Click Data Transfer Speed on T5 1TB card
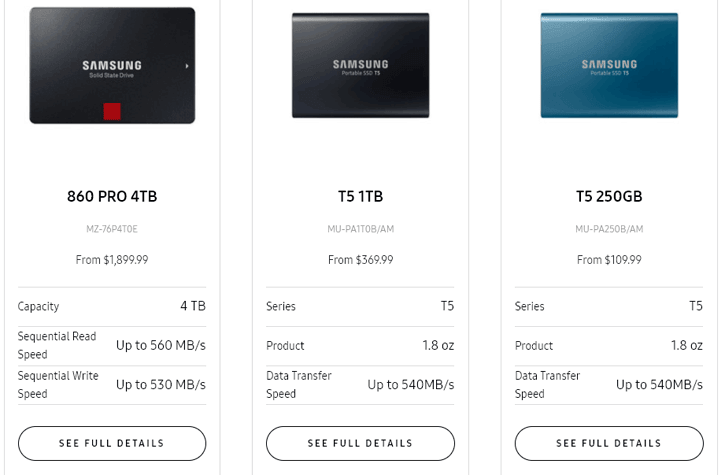Image resolution: width=725 pixels, height=475 pixels. click(x=360, y=385)
